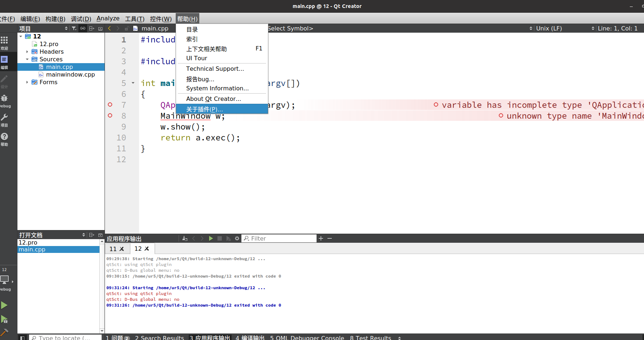Viewport: 644px width, 340px height.
Task: Open Context Help (上下文相关帮助) menu item
Action: click(222, 49)
